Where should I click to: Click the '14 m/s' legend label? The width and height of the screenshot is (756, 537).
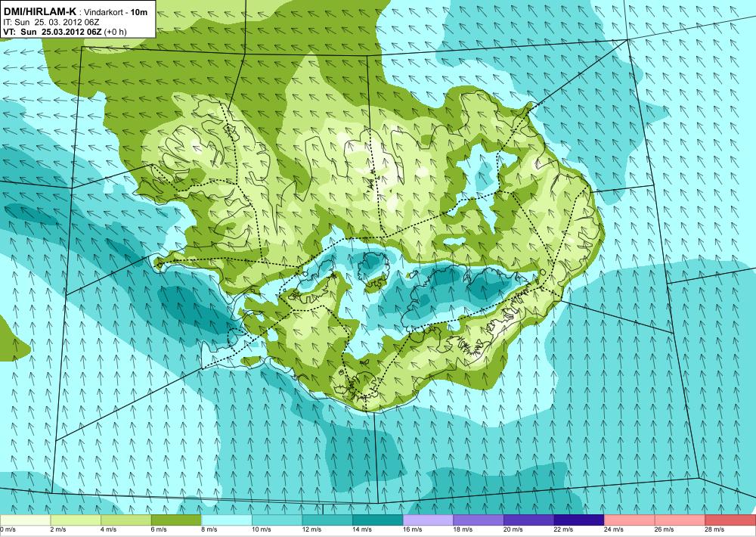362,529
